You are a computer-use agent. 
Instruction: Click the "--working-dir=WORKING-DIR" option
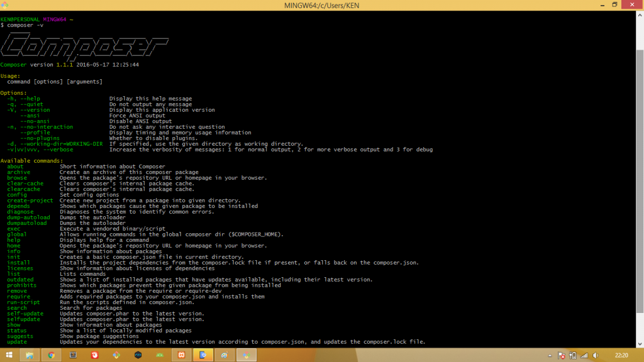(62, 144)
